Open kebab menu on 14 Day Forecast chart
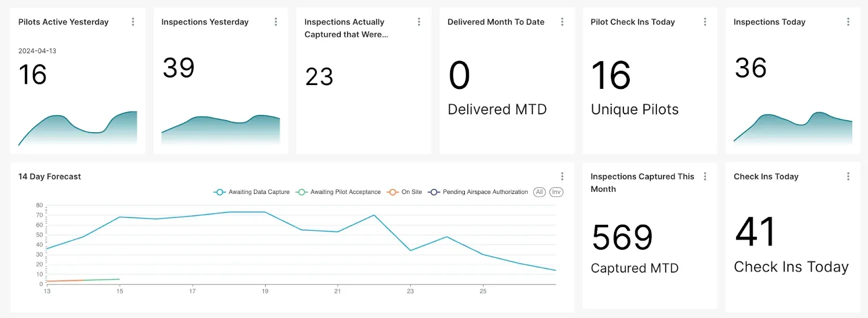 [562, 176]
